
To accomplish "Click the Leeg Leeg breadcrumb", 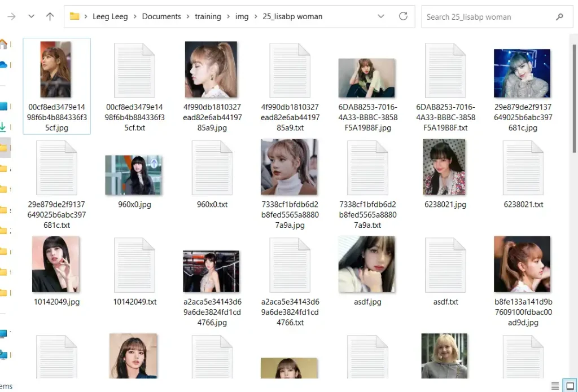I will pos(110,16).
